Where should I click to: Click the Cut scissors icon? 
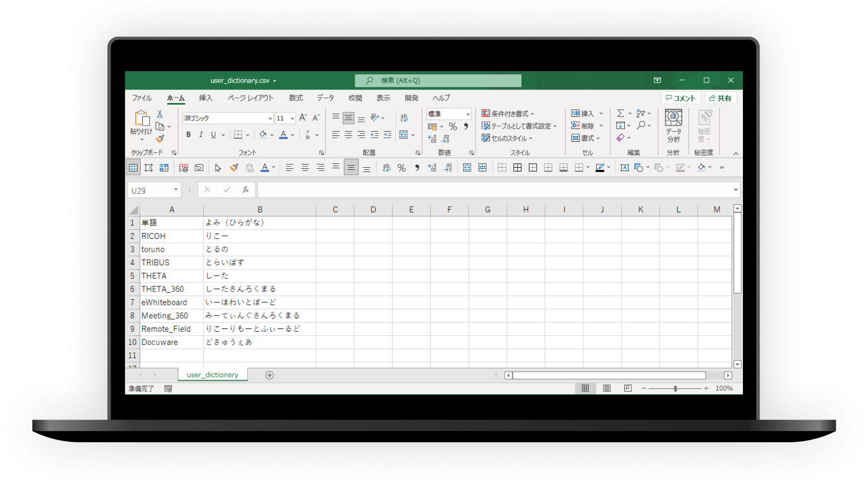(x=160, y=114)
